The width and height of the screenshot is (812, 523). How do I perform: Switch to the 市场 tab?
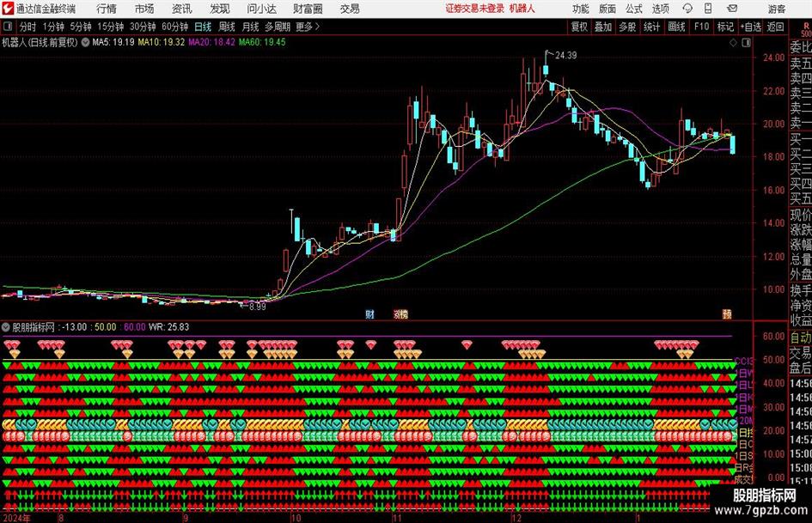tap(144, 9)
